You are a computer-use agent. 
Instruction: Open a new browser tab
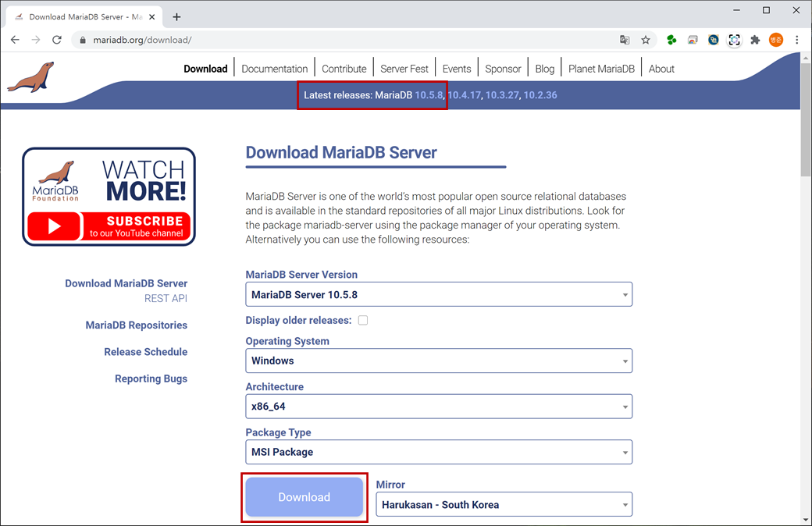[176, 17]
